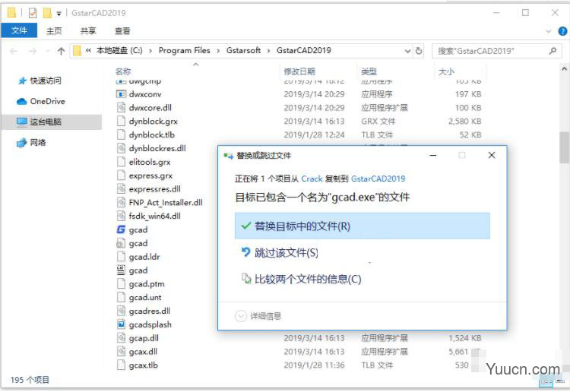Open the View (查看) ribbon tab

click(x=122, y=31)
